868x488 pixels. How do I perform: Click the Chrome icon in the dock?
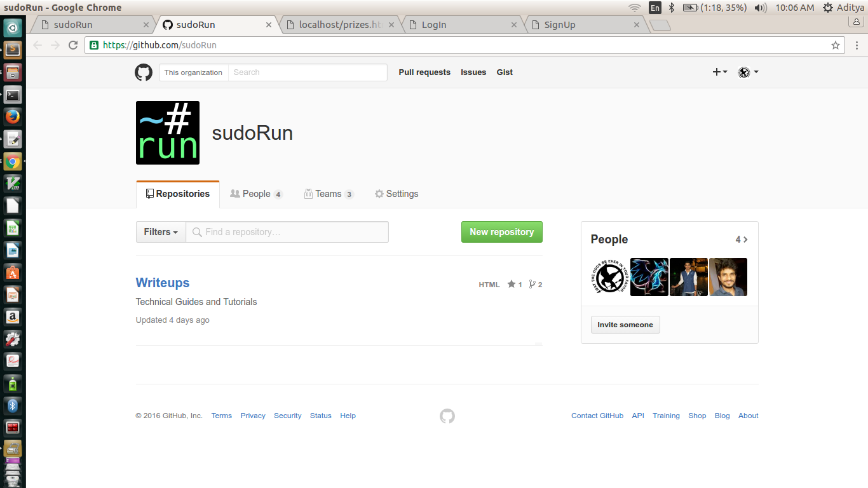[x=13, y=161]
